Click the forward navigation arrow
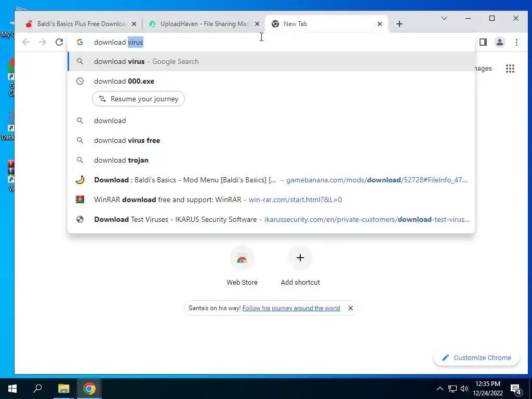Viewport: 532px width, 399px height. 43,42
